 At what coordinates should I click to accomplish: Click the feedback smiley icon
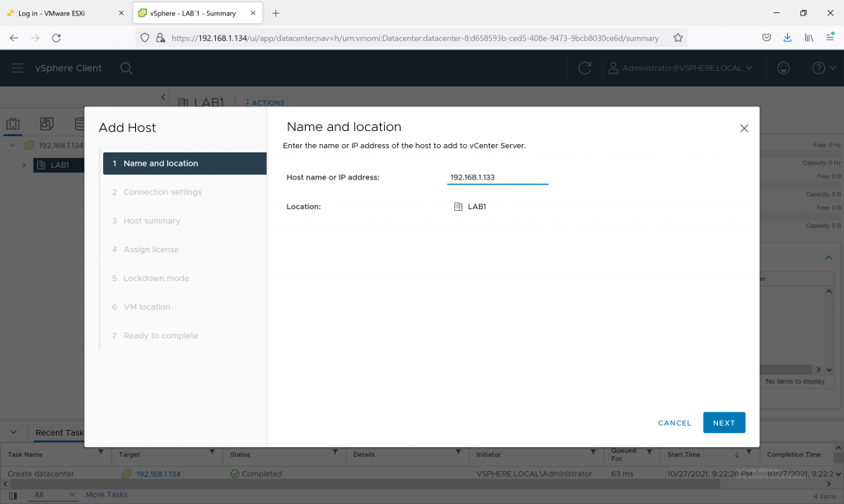click(783, 68)
